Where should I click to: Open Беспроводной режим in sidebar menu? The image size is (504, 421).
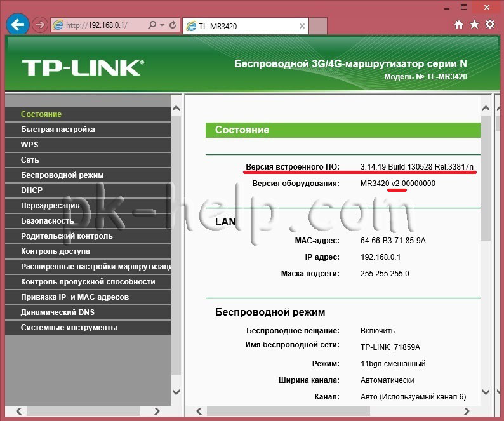pyautogui.click(x=88, y=175)
